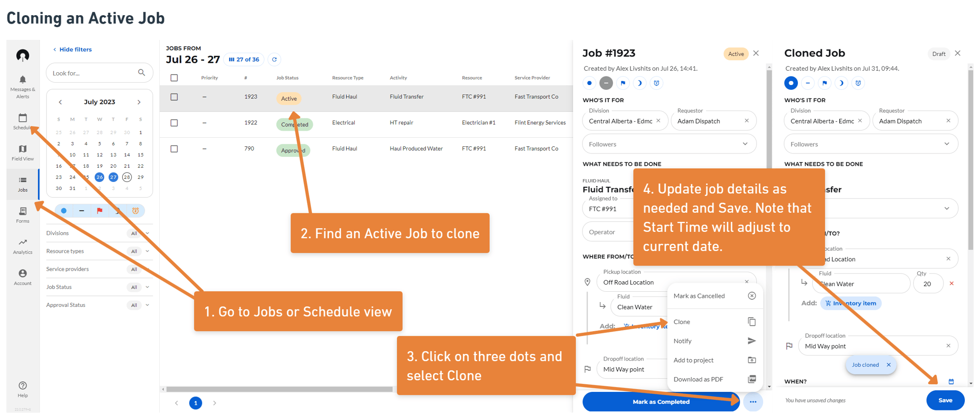Go to Forms in sidebar

(22, 212)
